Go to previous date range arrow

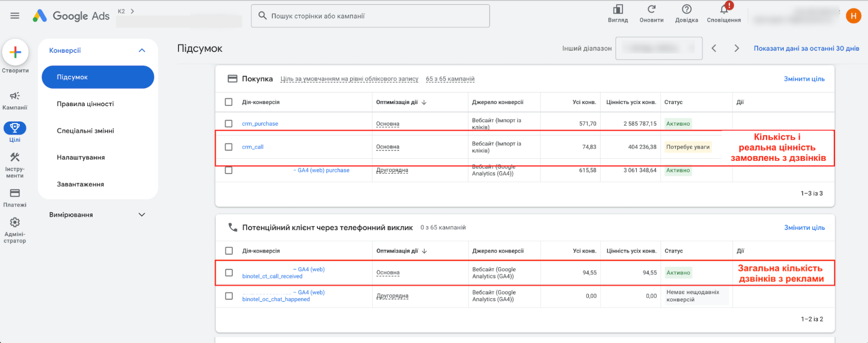click(x=714, y=48)
